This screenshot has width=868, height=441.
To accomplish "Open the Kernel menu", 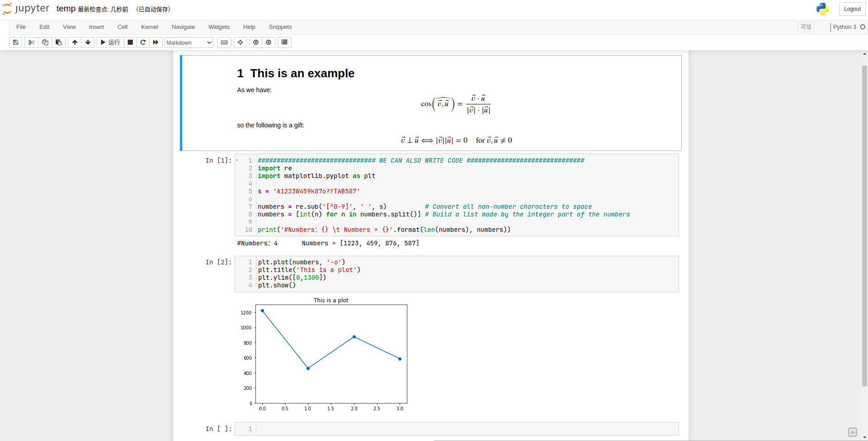I will coord(149,27).
